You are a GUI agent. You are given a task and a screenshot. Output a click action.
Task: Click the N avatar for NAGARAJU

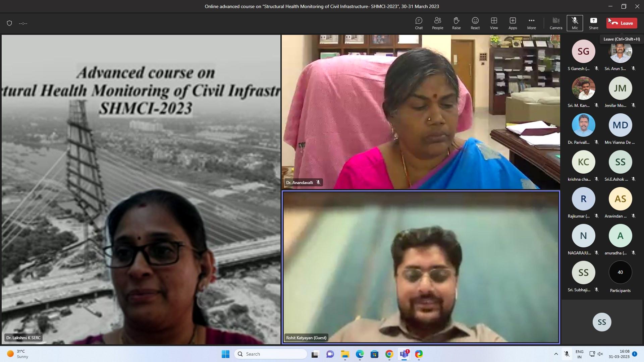(x=583, y=236)
